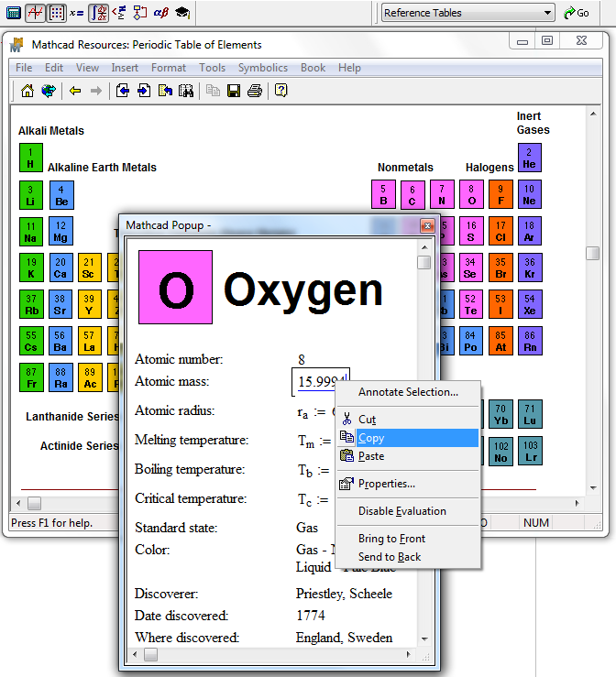Select the Beryllium (Be) element cell

(61, 195)
